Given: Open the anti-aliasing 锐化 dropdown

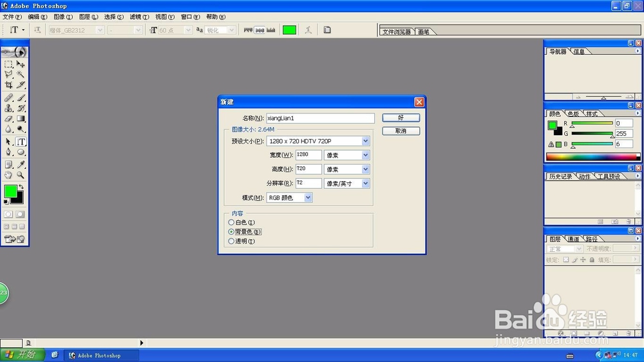Looking at the screenshot, I should tap(231, 30).
